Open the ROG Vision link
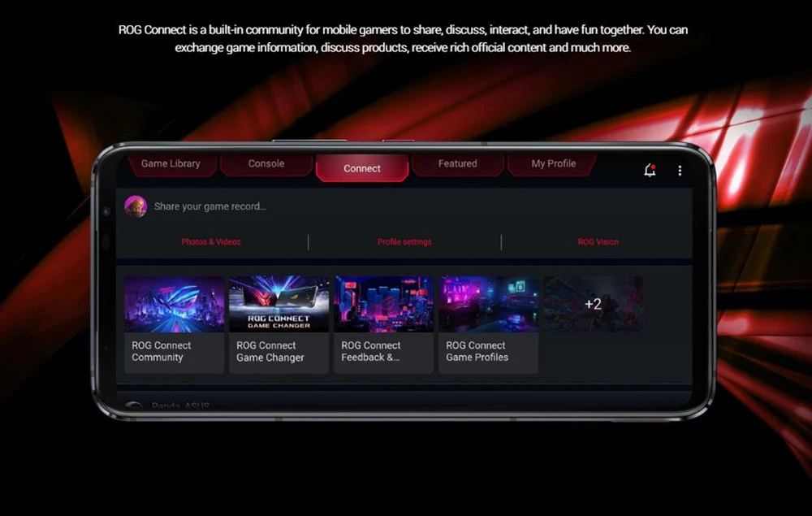This screenshot has width=812, height=516. (x=598, y=242)
